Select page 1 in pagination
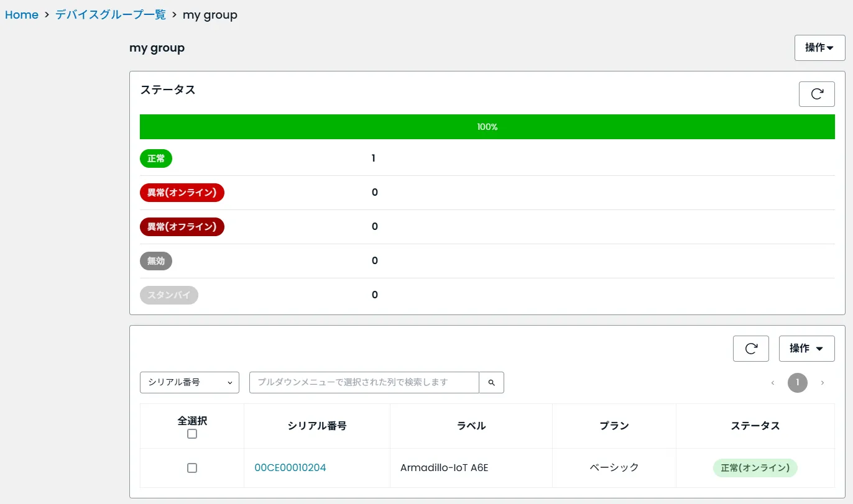This screenshot has height=504, width=853. point(798,383)
